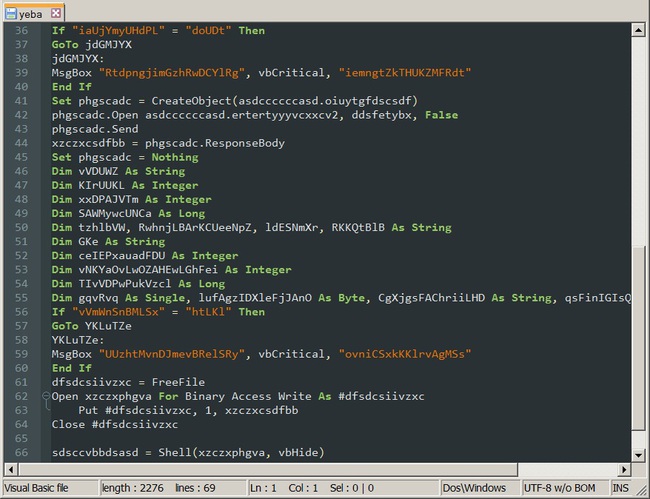Click the horizontal scrollbar right arrow
The image size is (650, 499).
pyautogui.click(x=624, y=470)
